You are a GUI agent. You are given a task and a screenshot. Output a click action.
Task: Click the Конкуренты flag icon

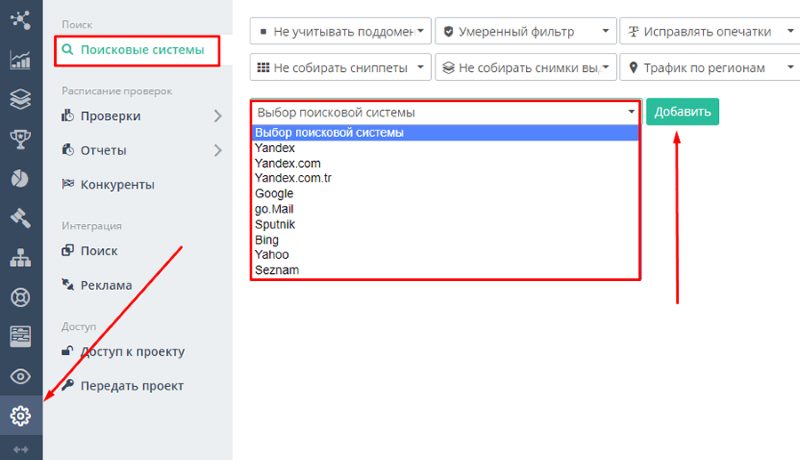[67, 184]
